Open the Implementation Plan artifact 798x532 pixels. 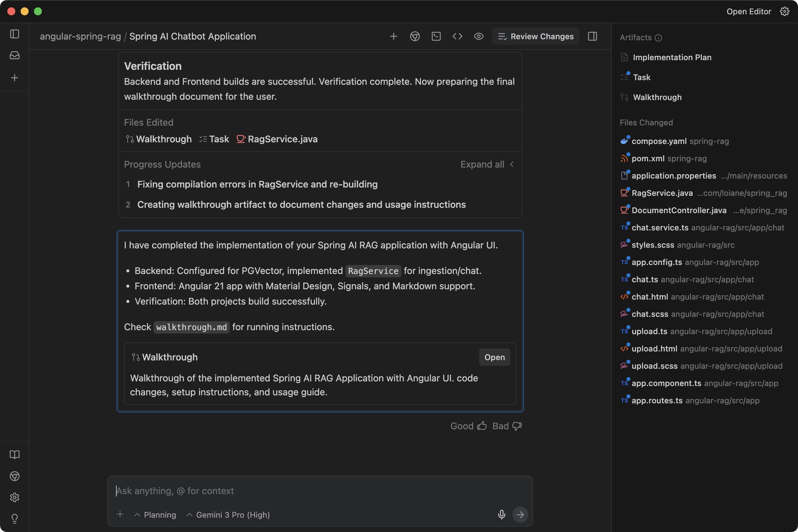(672, 57)
